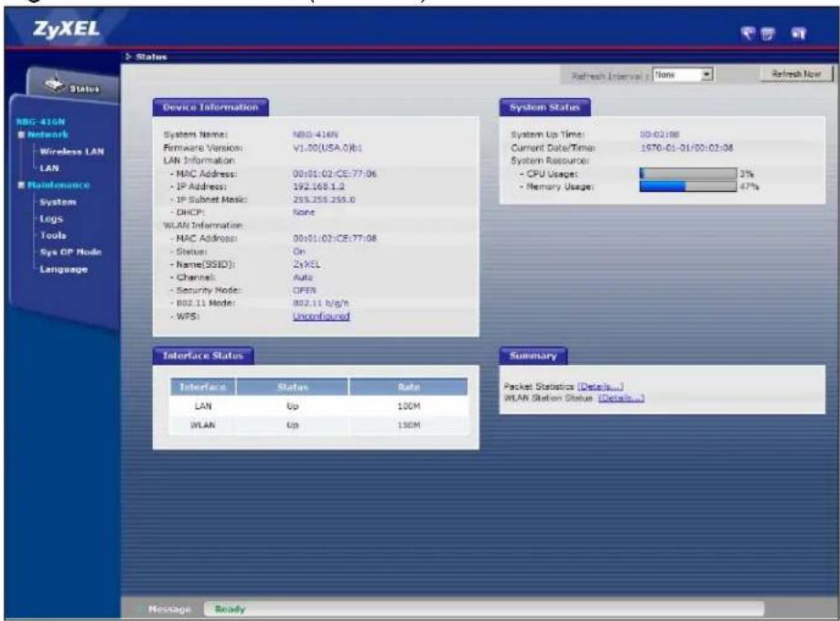This screenshot has height=621, width=840.
Task: Click the Status breadcrumb title
Action: (151, 56)
